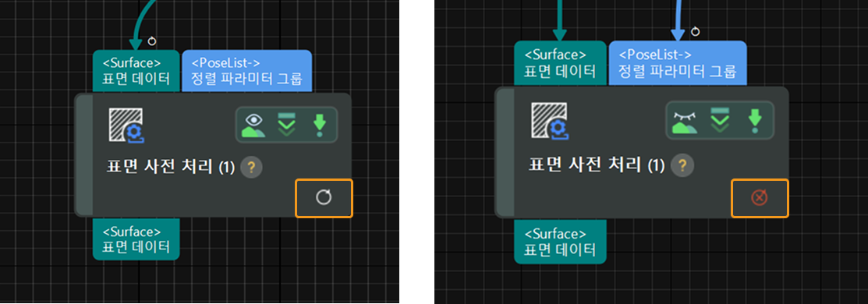Screen dimensions: 868x304
Task: Click the surface preprocessing step icon on left node
Action: [x=127, y=125]
